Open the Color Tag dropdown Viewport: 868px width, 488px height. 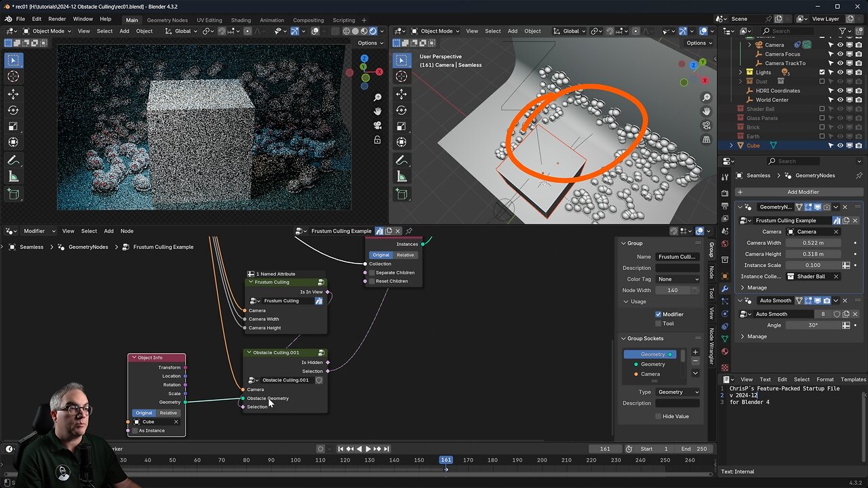tap(677, 279)
